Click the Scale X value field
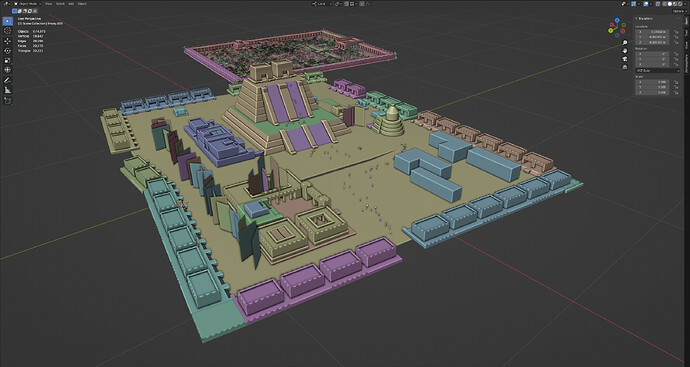Viewport: 690px width, 367px height. pyautogui.click(x=652, y=82)
